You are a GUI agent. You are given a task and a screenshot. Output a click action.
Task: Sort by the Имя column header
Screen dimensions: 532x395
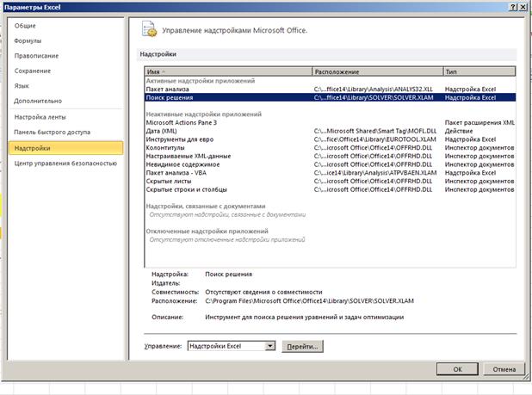click(x=228, y=71)
